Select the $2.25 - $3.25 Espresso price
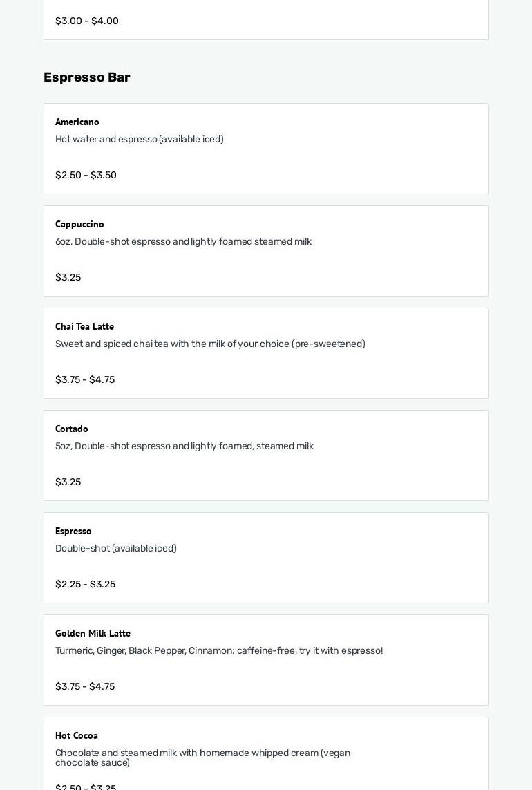Image resolution: width=532 pixels, height=790 pixels. click(85, 585)
